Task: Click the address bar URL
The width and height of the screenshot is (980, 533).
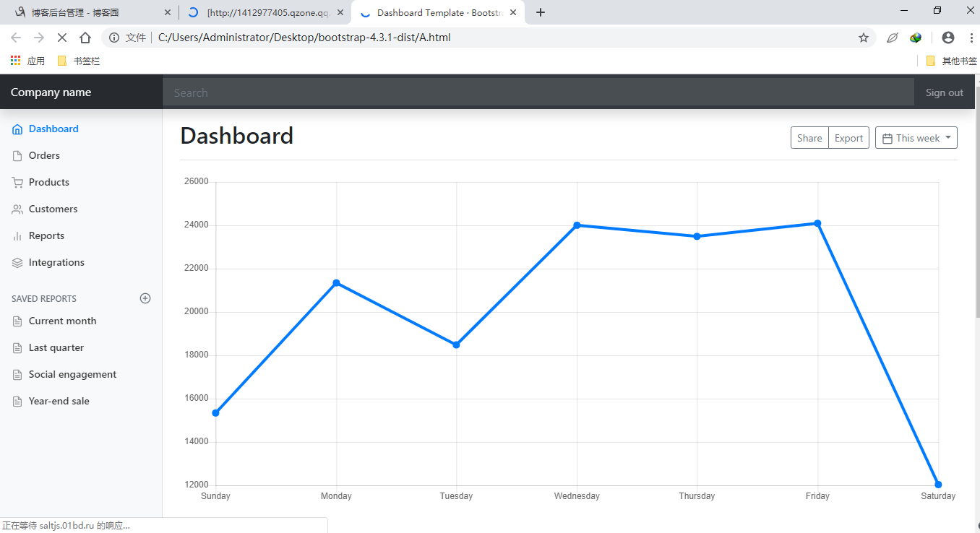Action: pos(304,38)
